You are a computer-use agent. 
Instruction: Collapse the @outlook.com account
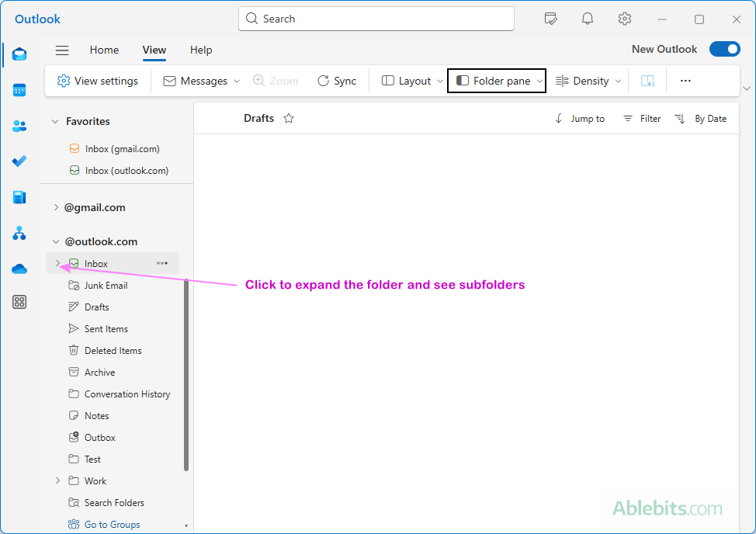pos(56,242)
